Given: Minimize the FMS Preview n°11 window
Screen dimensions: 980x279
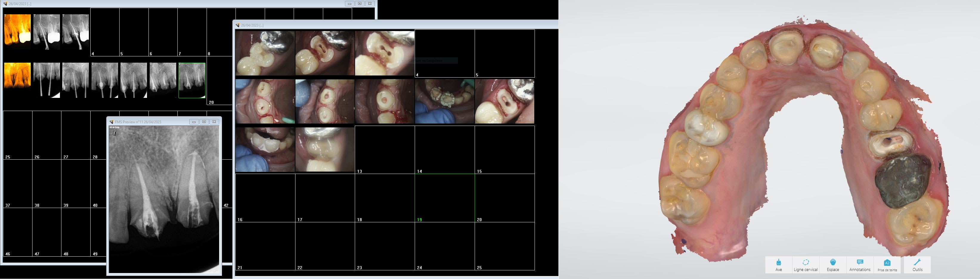Looking at the screenshot, I should pos(194,122).
